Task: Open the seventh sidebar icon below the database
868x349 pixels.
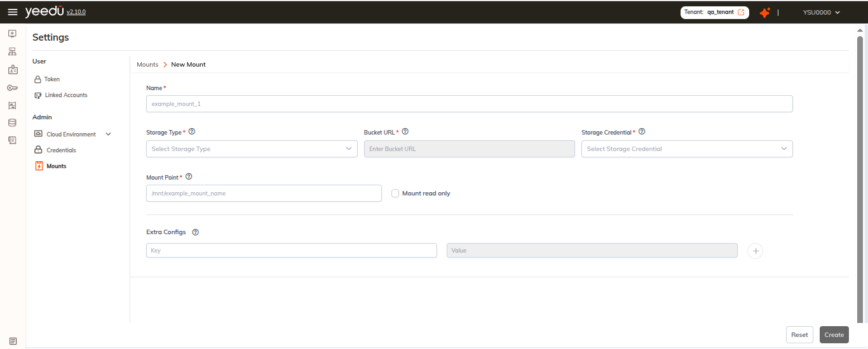Action: point(12,140)
